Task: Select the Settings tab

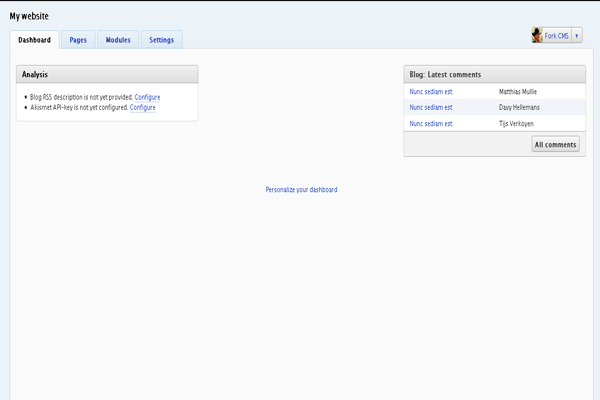Action: click(x=161, y=40)
